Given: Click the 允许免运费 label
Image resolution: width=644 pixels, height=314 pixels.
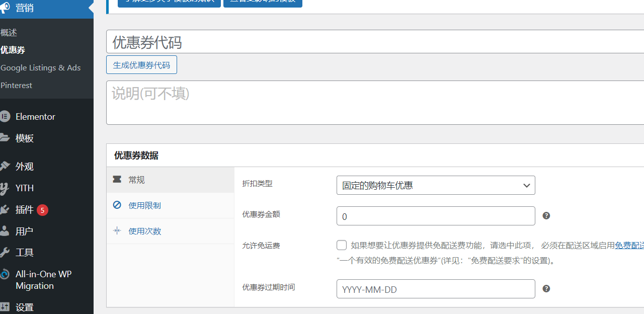Looking at the screenshot, I should [x=261, y=246].
